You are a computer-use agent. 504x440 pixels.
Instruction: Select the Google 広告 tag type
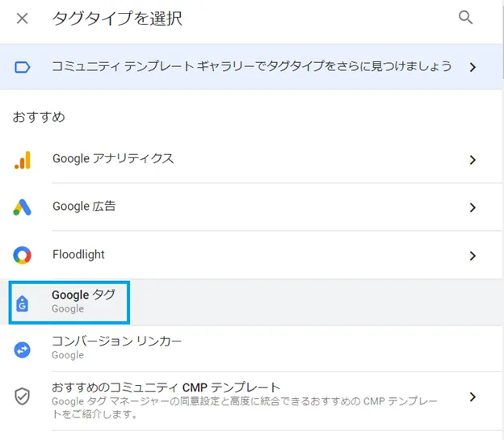pos(251,207)
